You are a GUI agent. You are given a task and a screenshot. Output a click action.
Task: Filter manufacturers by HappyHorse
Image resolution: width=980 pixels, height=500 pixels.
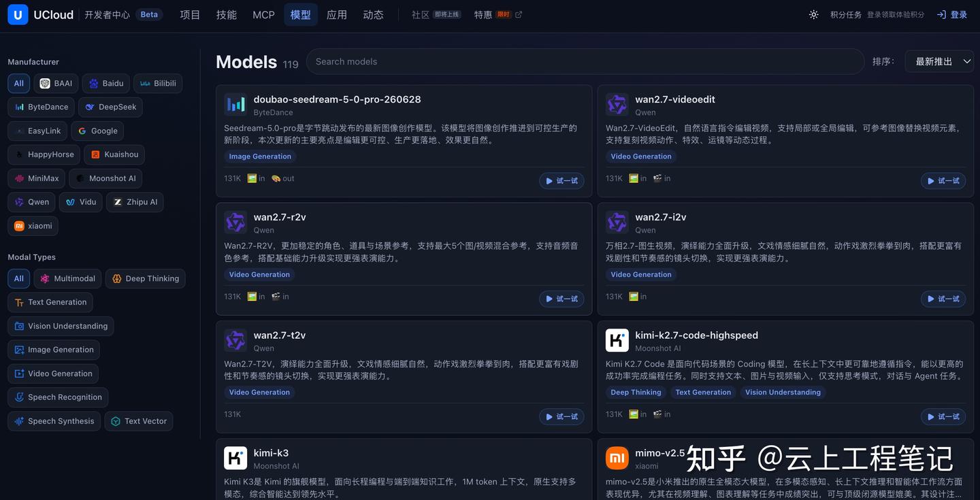pyautogui.click(x=44, y=154)
